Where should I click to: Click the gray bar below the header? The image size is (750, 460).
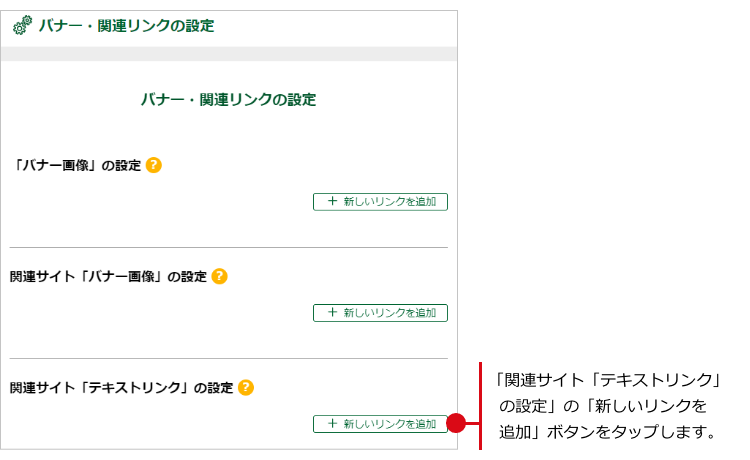[229, 53]
